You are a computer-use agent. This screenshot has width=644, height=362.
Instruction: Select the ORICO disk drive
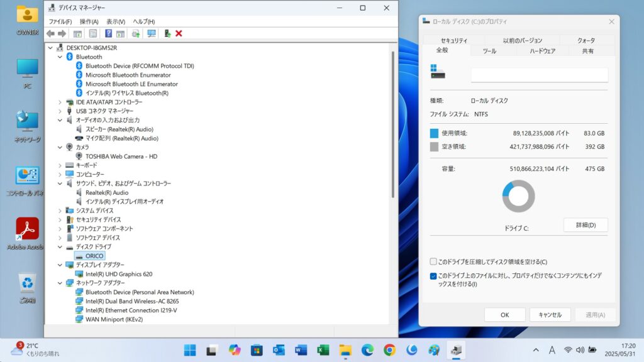94,256
